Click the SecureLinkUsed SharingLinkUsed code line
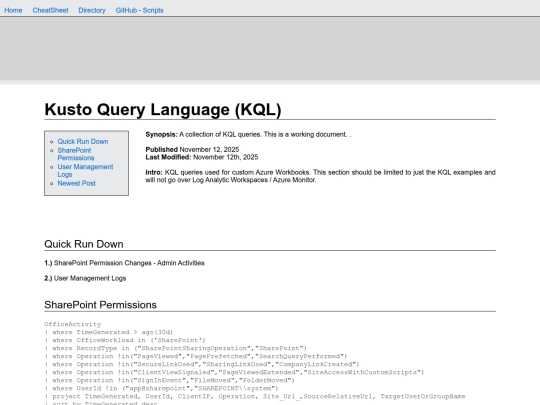This screenshot has height=405, width=540. coord(202,364)
